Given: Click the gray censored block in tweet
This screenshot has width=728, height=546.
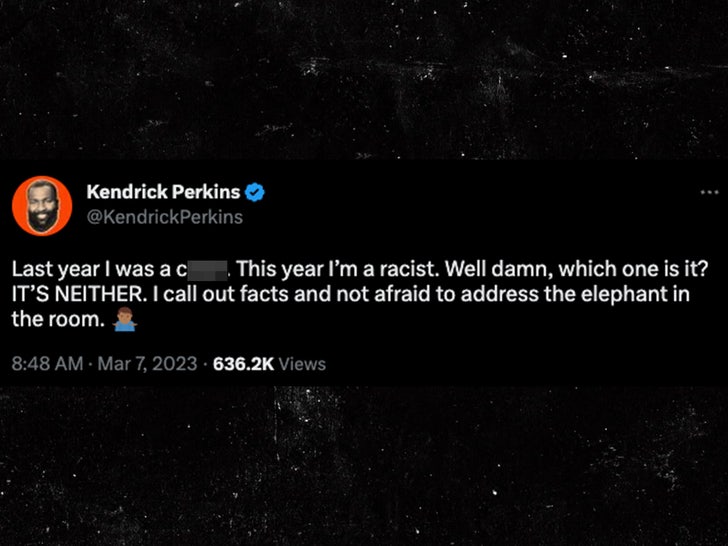Looking at the screenshot, I should pyautogui.click(x=208, y=270).
